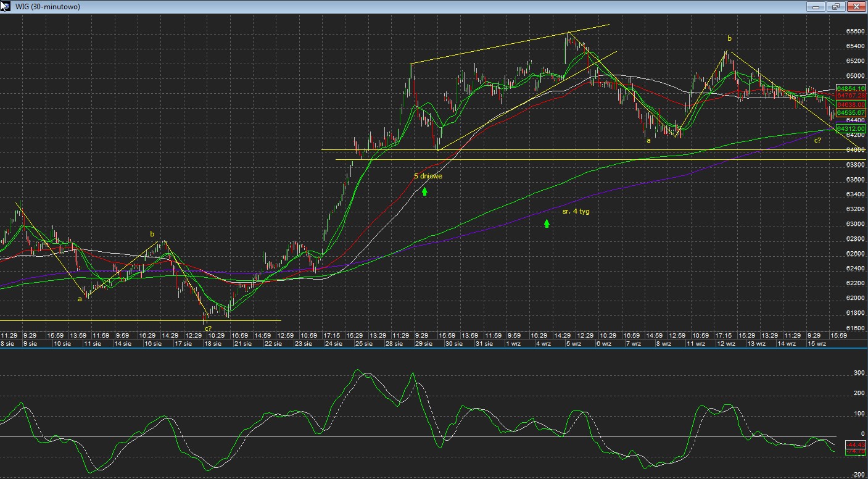Click the '9 sie' date label
Screen dimensions: 868x479
[x=30, y=343]
